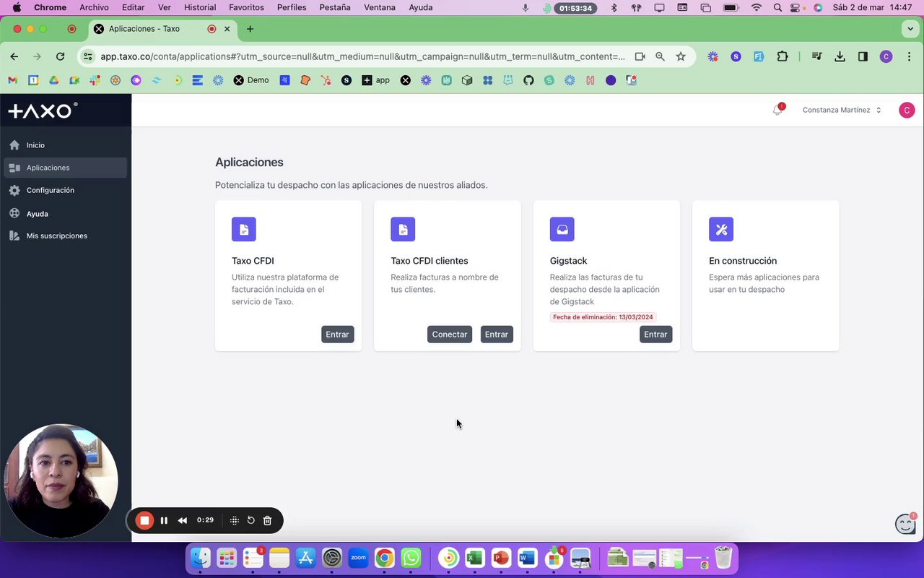Open Word from the dock
This screenshot has width=924, height=578.
527,558
